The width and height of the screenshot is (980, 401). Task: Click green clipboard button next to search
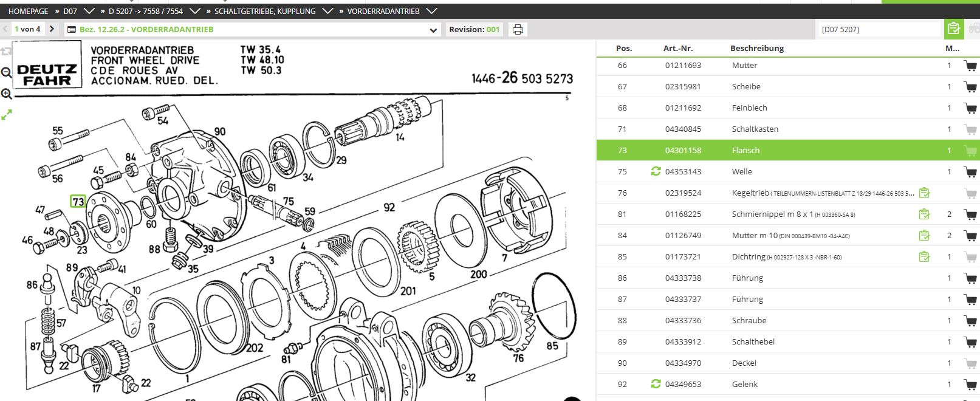tap(953, 29)
